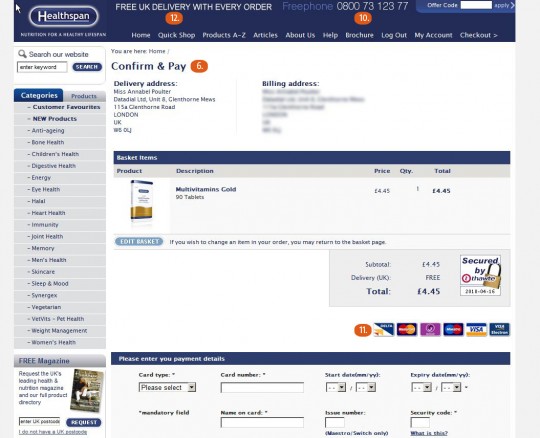Viewport: 540px width, 438px height.
Task: Click the Card number input field
Action: 262,387
